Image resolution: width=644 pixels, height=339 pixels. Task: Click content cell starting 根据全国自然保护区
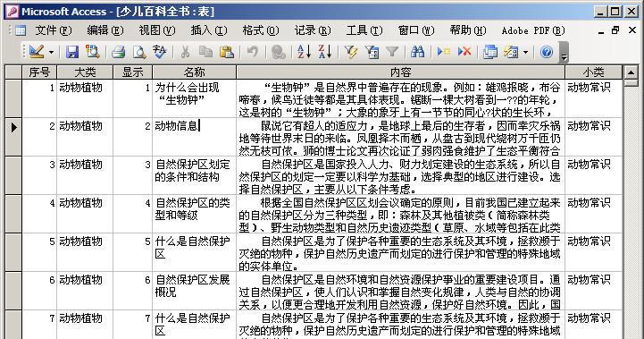pyautogui.click(x=401, y=214)
